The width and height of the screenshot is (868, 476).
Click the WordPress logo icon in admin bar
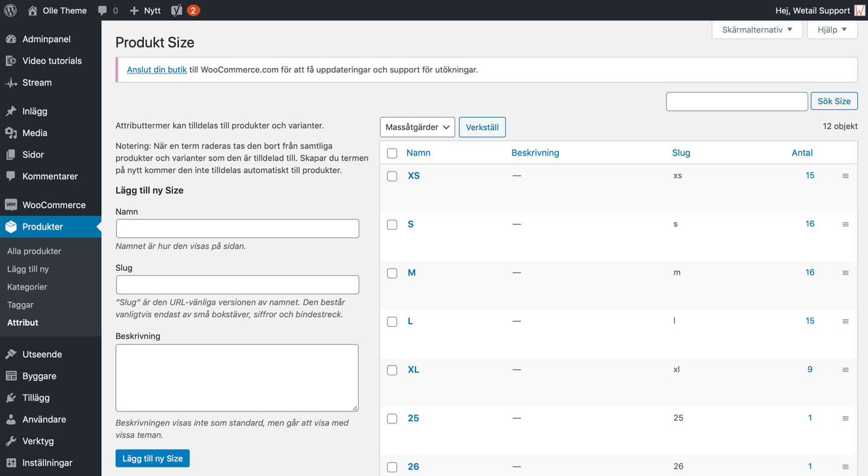10,10
